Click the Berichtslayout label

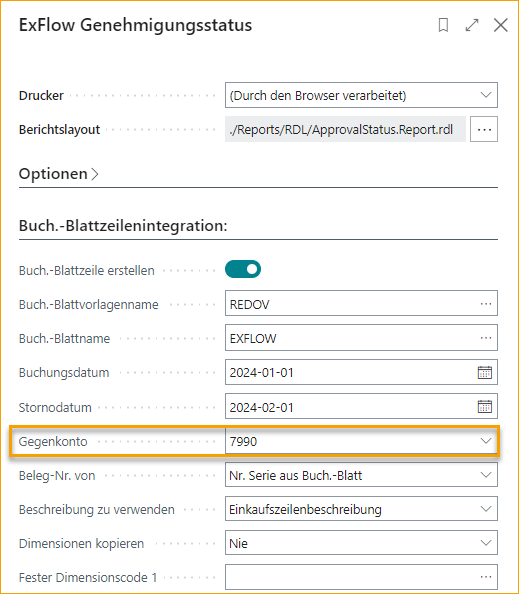59,130
